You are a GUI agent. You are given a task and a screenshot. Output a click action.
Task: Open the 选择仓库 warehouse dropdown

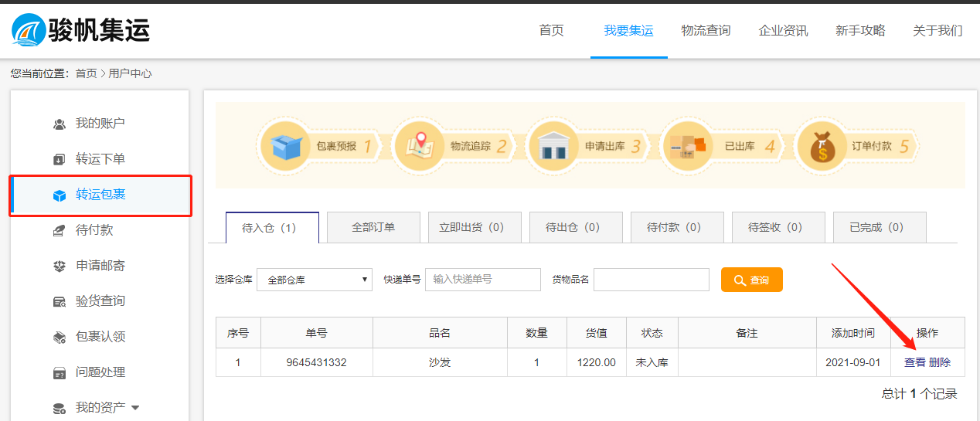click(x=315, y=280)
